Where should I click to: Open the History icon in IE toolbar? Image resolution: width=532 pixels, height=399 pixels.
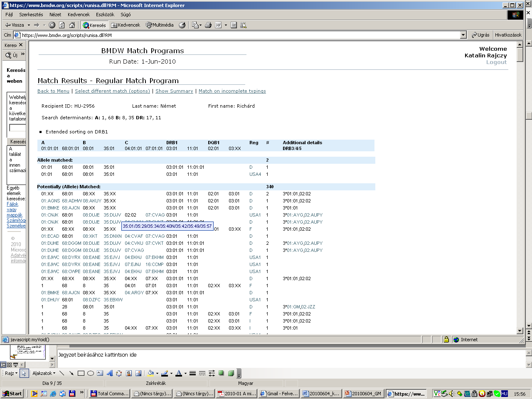pyautogui.click(x=182, y=25)
